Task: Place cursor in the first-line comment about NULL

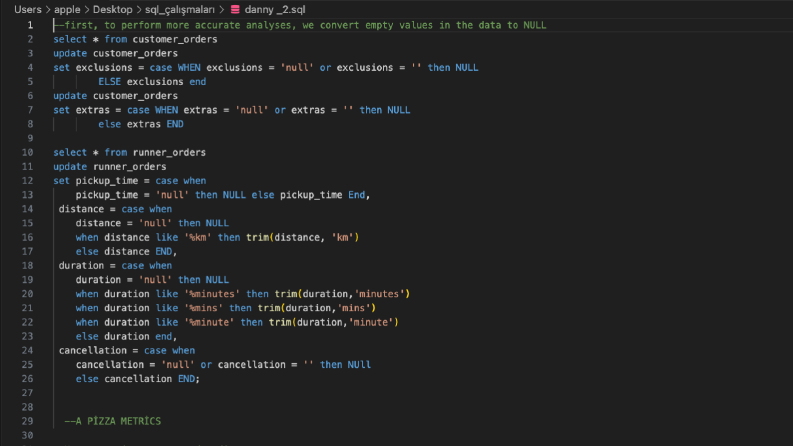Action: 300,25
